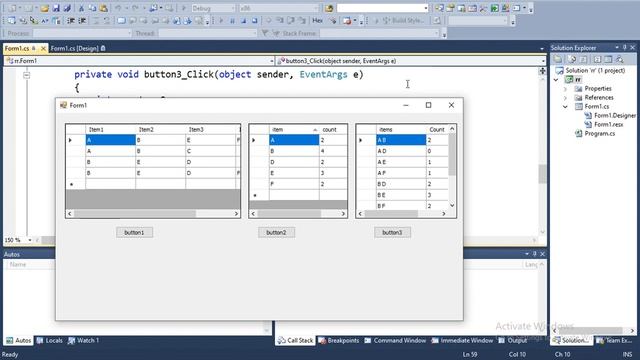Image resolution: width=640 pixels, height=360 pixels.
Task: Click button2 on the Form1 window
Action: click(x=276, y=232)
